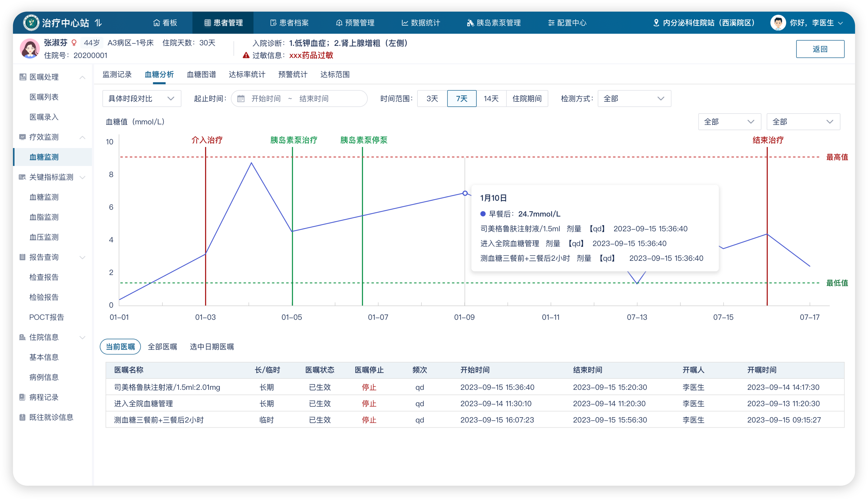The height and width of the screenshot is (500, 868).
Task: Open the 预警管理 menu
Action: (355, 23)
